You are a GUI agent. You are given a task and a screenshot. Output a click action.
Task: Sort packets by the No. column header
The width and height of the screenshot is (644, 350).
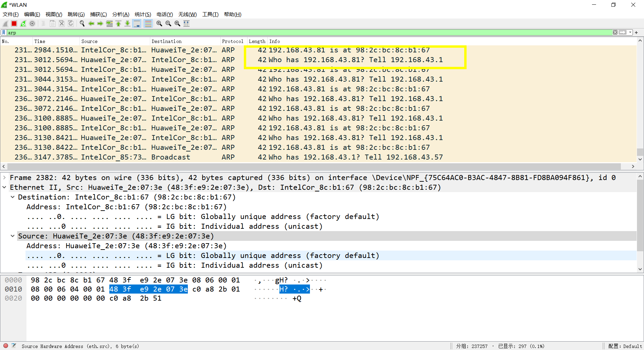(16, 41)
